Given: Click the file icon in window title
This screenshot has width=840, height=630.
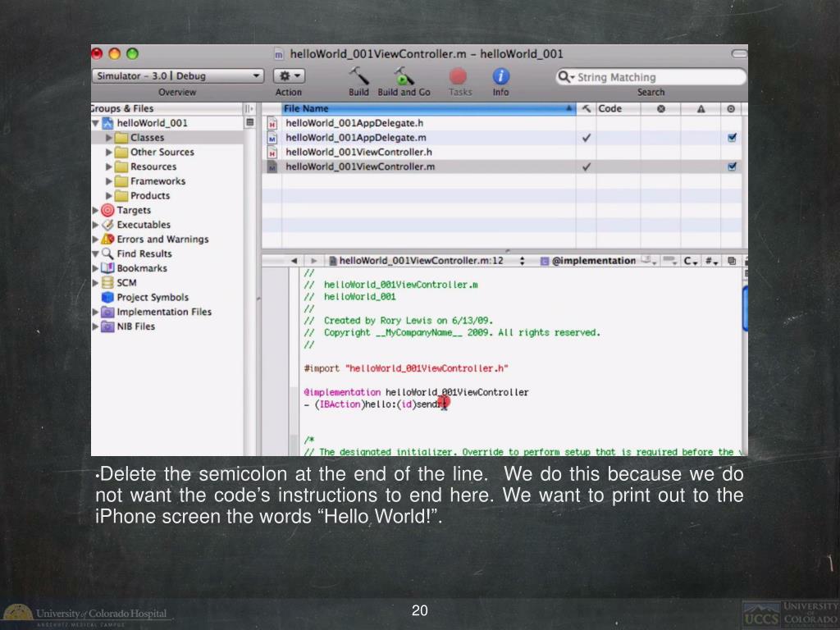Looking at the screenshot, I should [x=279, y=54].
